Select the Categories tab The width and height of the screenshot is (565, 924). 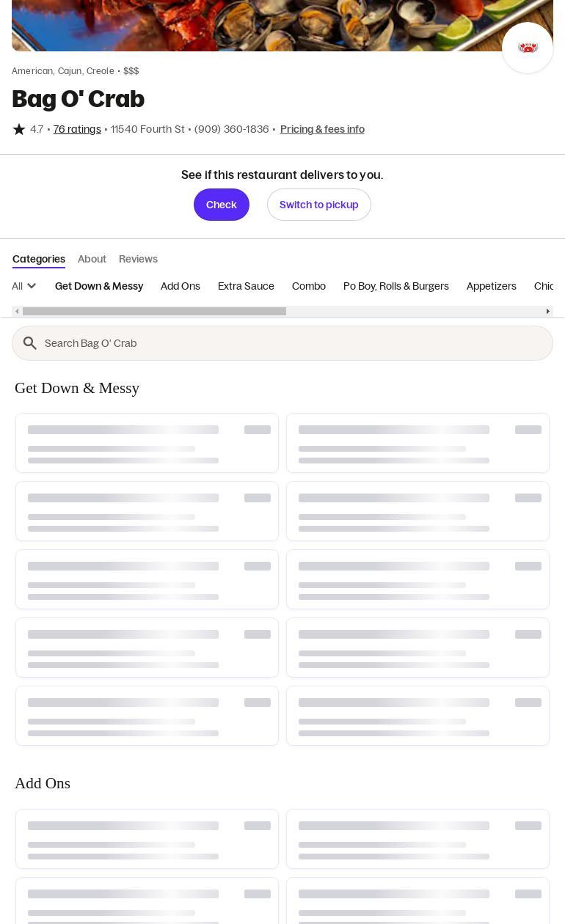(x=39, y=259)
